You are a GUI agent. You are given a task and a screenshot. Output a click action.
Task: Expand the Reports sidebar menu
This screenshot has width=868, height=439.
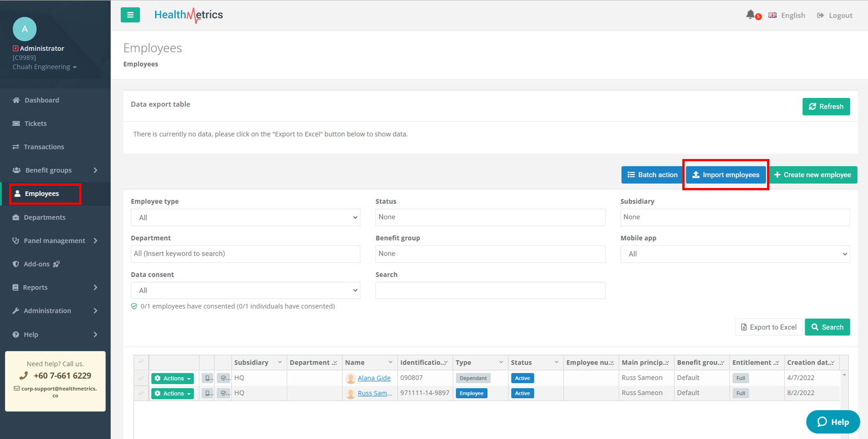click(54, 287)
